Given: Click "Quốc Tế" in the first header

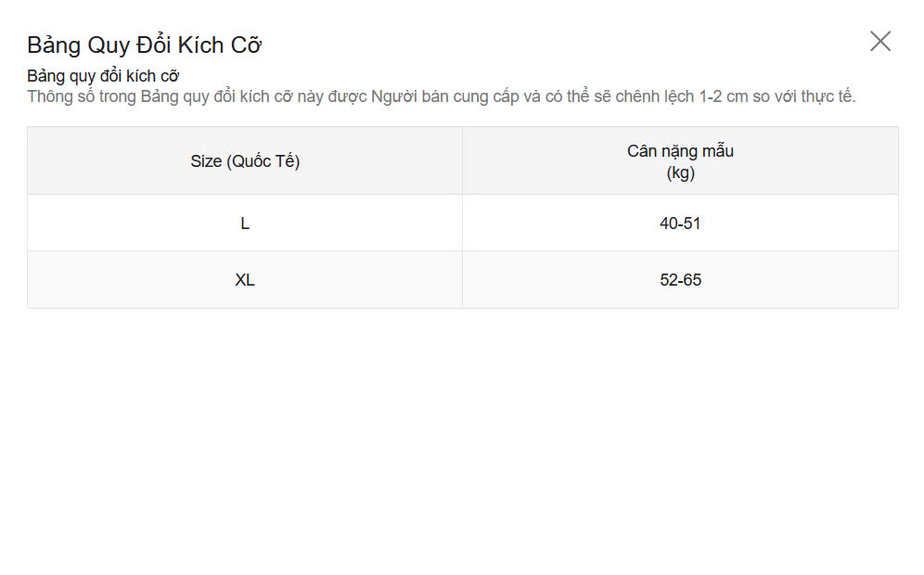Looking at the screenshot, I should click(264, 161).
